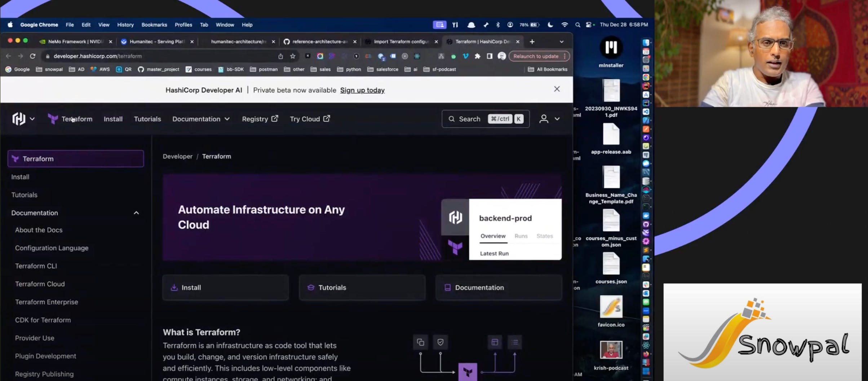Open Registry Publishing in the sidebar
This screenshot has width=868, height=381.
coord(44,374)
